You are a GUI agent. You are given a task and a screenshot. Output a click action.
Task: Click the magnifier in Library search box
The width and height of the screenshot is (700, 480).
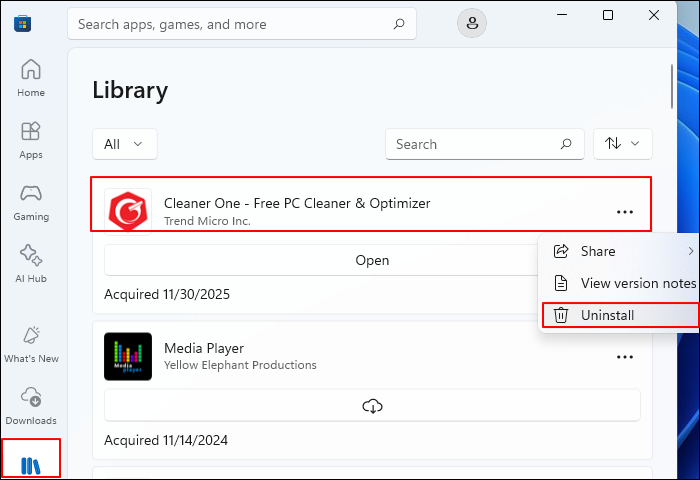point(566,144)
